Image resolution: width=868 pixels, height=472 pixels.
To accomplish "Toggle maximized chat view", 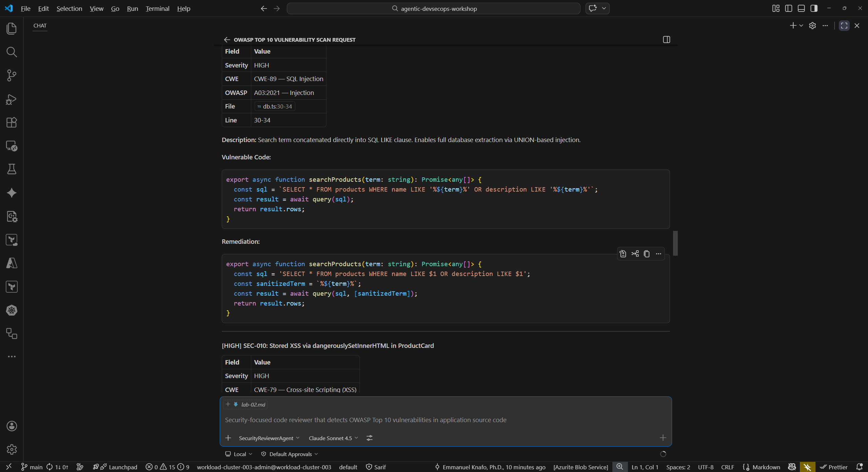I will (844, 25).
